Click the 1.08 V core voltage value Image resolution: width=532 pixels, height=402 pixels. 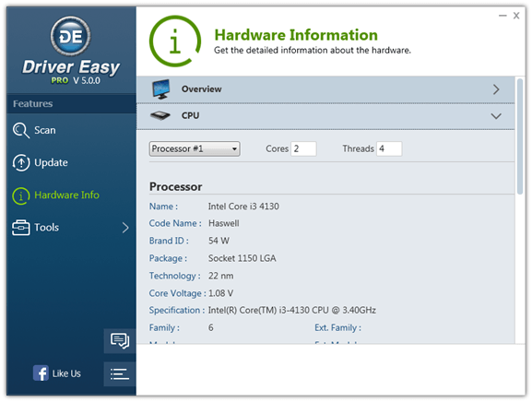221,293
